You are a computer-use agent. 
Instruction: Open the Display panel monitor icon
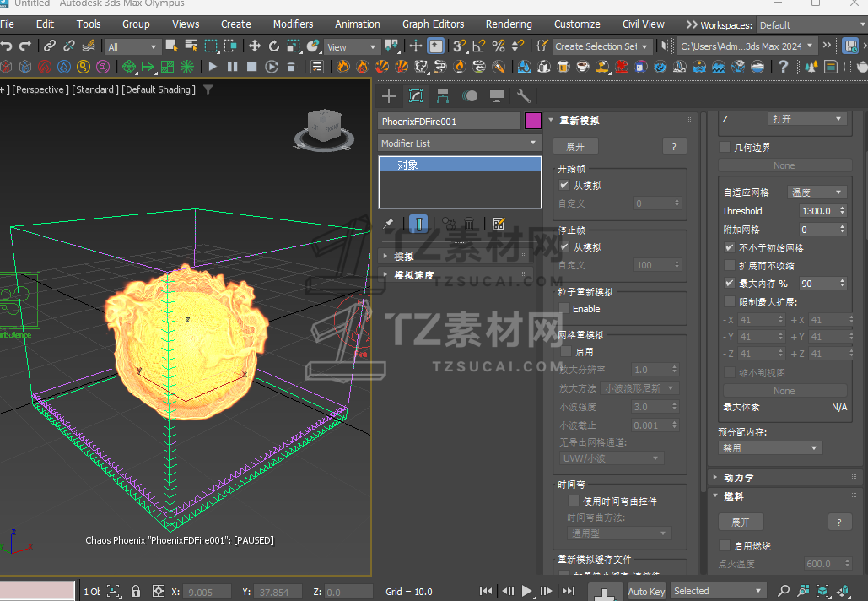(497, 96)
